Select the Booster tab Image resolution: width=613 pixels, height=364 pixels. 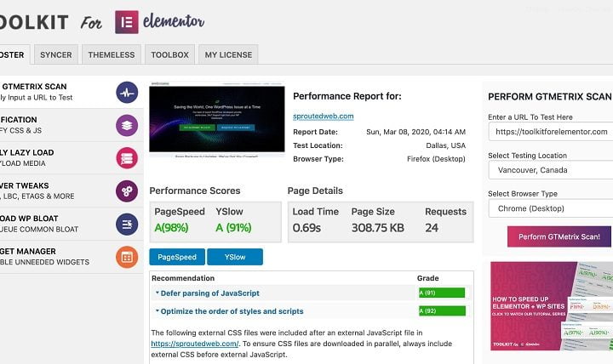coord(14,54)
